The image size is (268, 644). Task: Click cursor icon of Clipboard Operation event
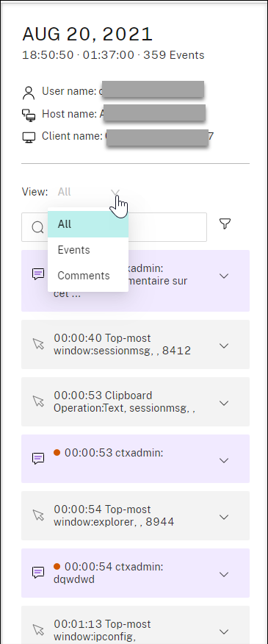38,401
